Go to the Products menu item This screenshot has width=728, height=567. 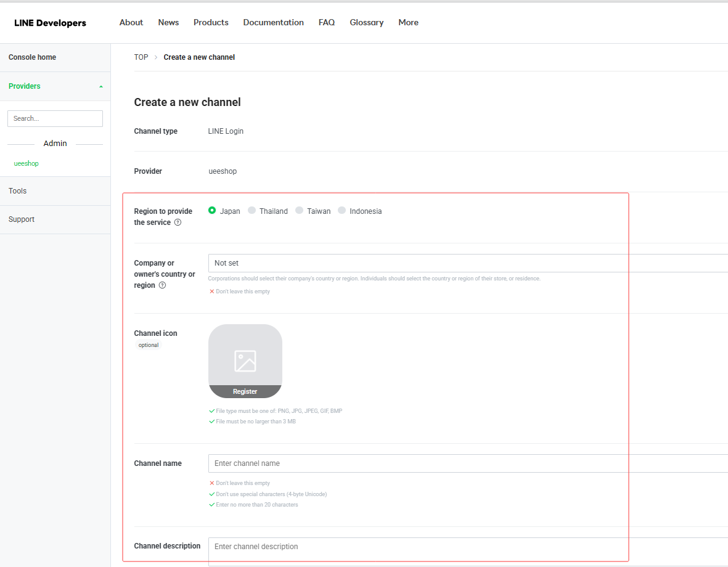point(211,22)
